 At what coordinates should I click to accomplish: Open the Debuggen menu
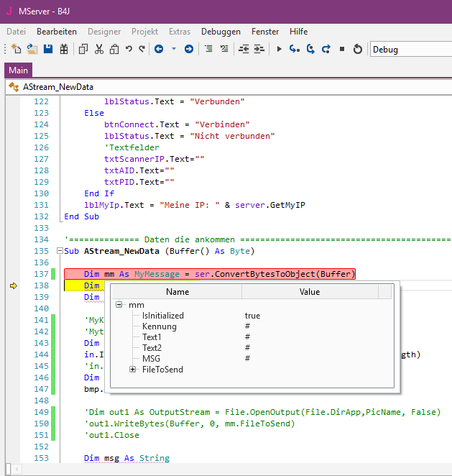pyautogui.click(x=221, y=32)
